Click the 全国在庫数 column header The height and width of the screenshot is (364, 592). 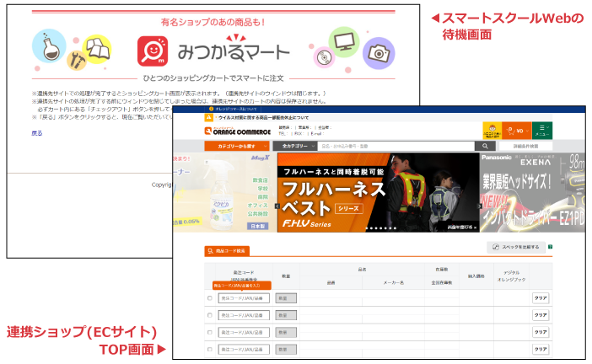[x=442, y=282]
